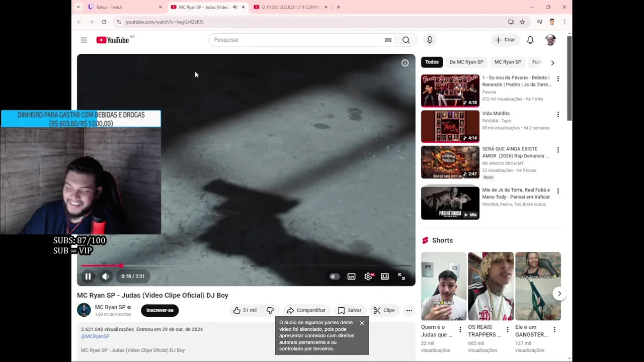
Task: Open the on-screen keyboard icon in search box
Action: pos(388,40)
